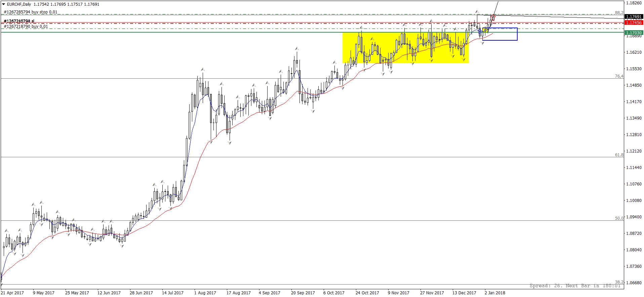644x297 pixels.
Task: Click price scale value 1.13490
Action: click(634, 118)
